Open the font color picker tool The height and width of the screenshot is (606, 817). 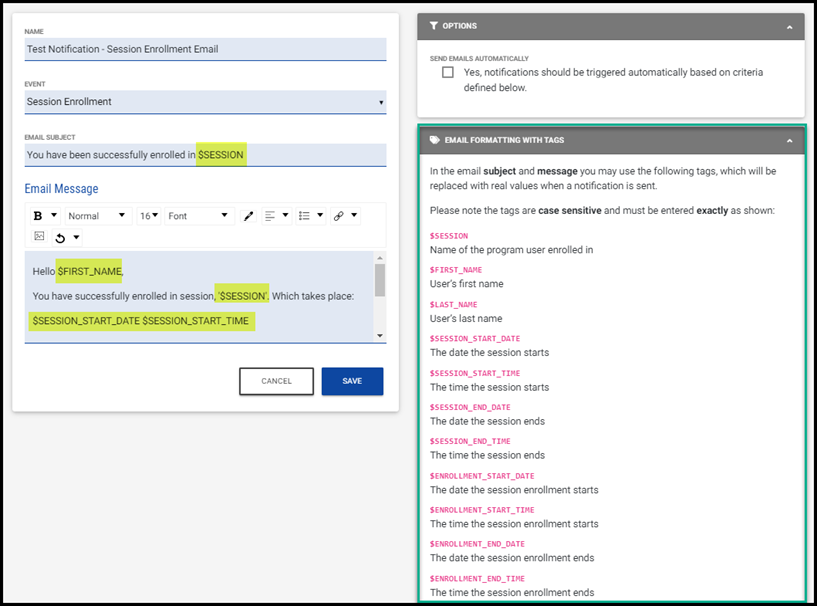click(249, 216)
